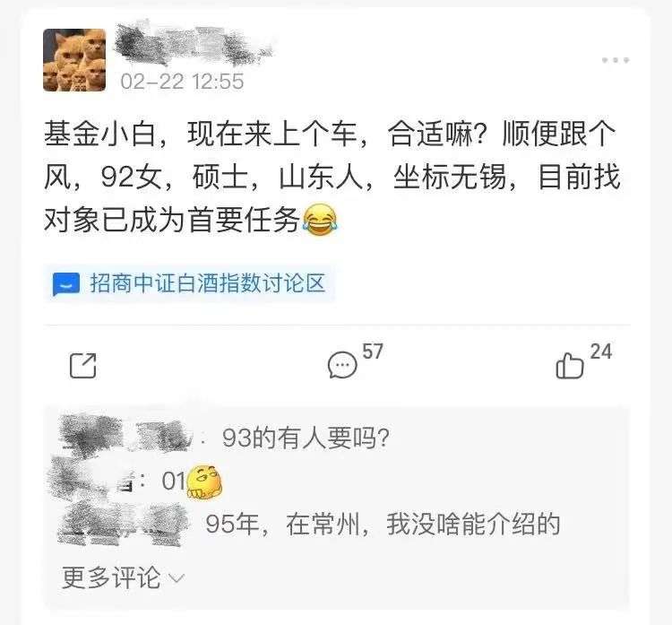Open the poster's cat avatar picture
Screen dimensions: 672x625
[x=74, y=60]
